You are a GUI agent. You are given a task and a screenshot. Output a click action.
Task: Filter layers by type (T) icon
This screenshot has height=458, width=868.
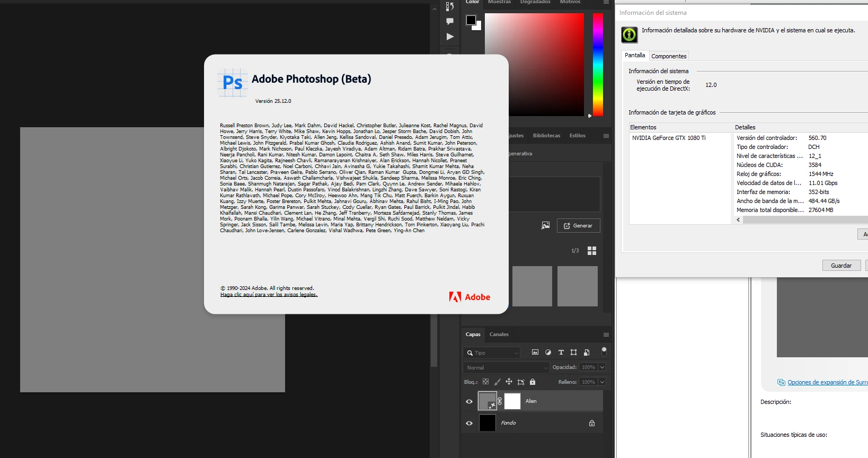click(561, 352)
